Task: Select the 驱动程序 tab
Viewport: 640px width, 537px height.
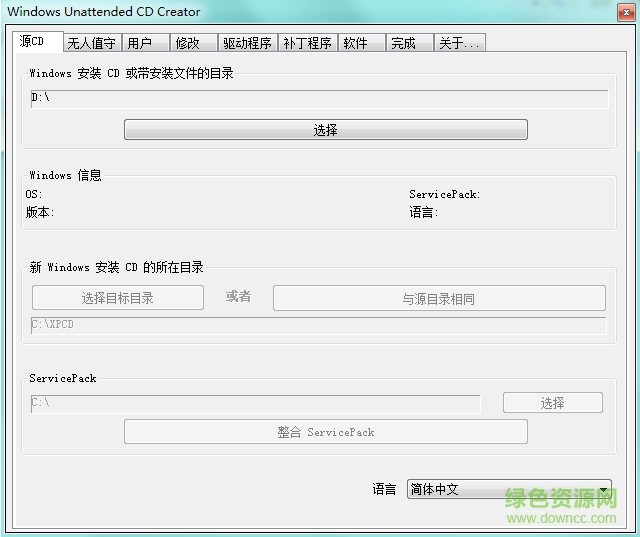Action: [x=248, y=42]
